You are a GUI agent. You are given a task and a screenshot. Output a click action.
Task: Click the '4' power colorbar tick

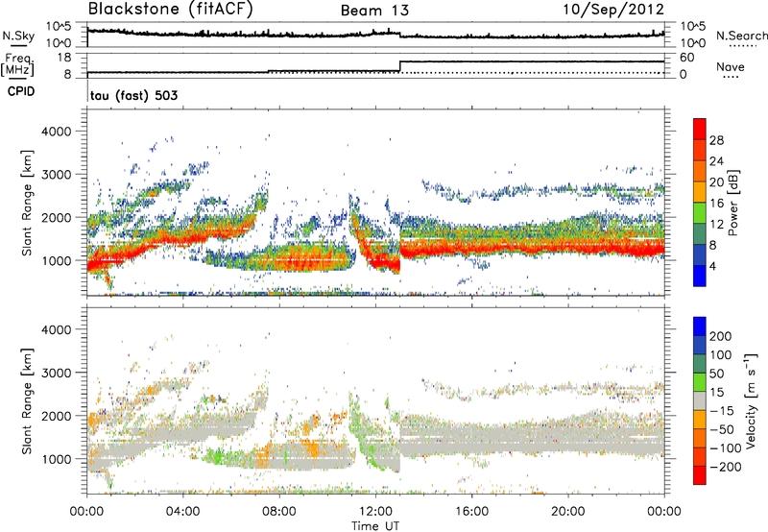coord(712,266)
